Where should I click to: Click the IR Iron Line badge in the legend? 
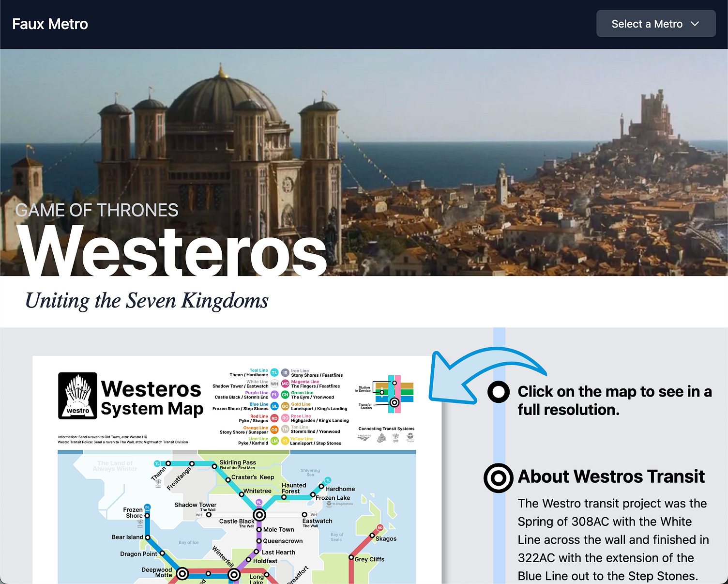285,373
